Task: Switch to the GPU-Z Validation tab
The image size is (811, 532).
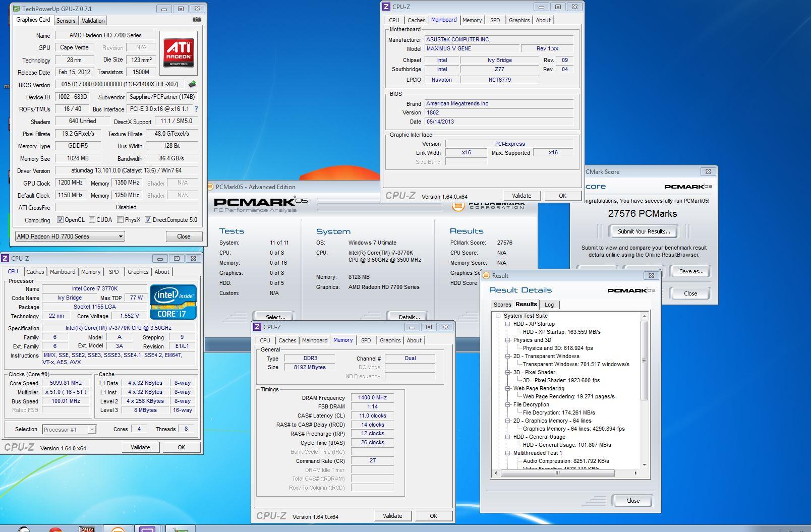Action: (x=93, y=21)
